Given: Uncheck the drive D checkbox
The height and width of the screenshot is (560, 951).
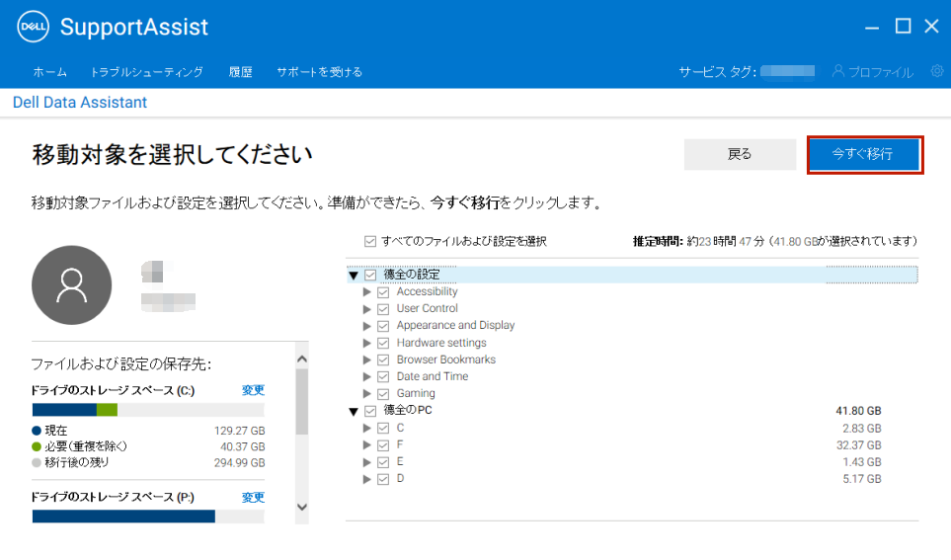Looking at the screenshot, I should (x=383, y=479).
